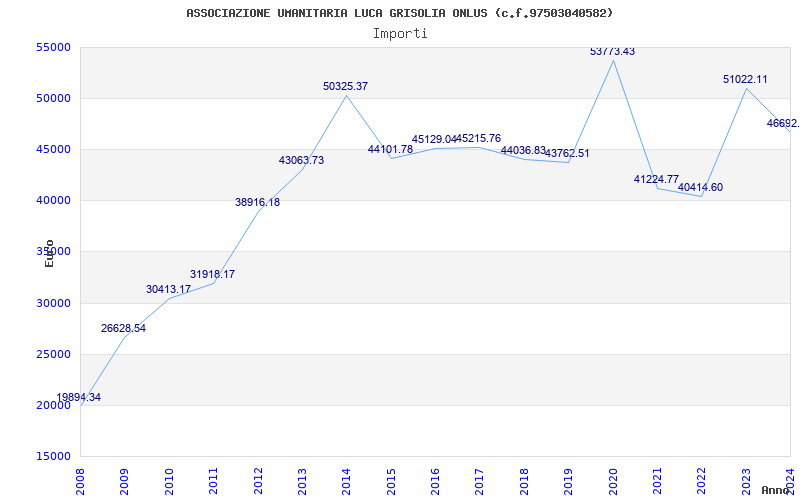Image resolution: width=800 pixels, height=500 pixels.
Task: Select the x-axis year 2023
Action: coord(746,481)
